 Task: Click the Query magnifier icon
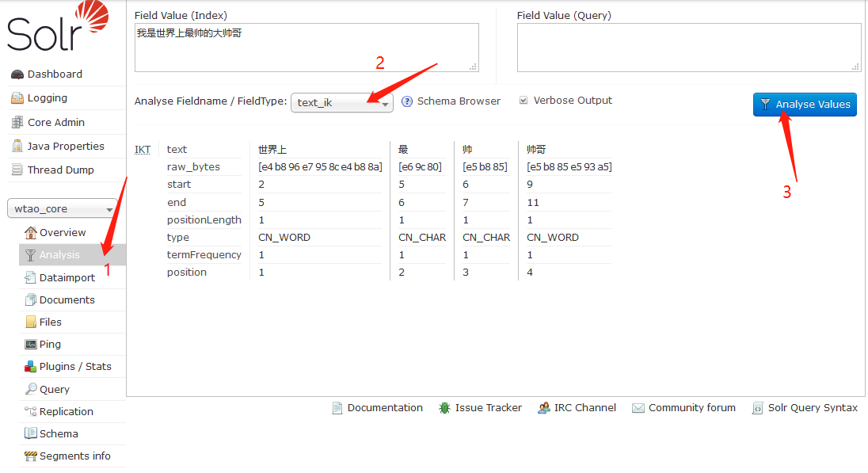click(30, 389)
